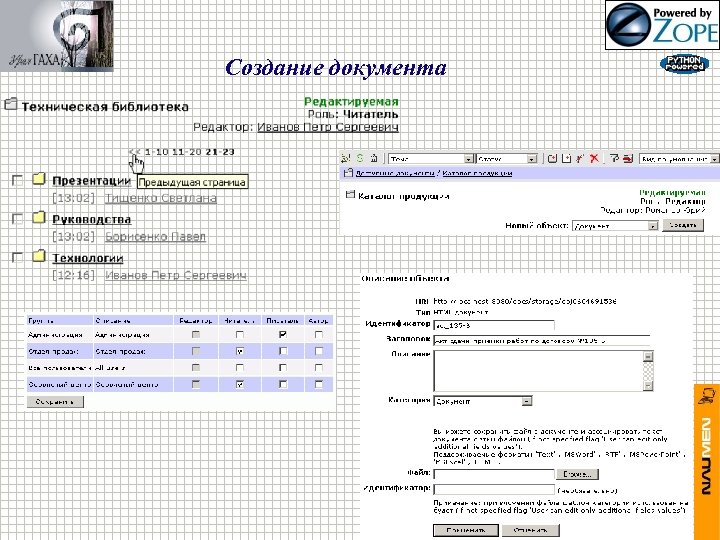Enable Читатель for Администрация group

[239, 335]
